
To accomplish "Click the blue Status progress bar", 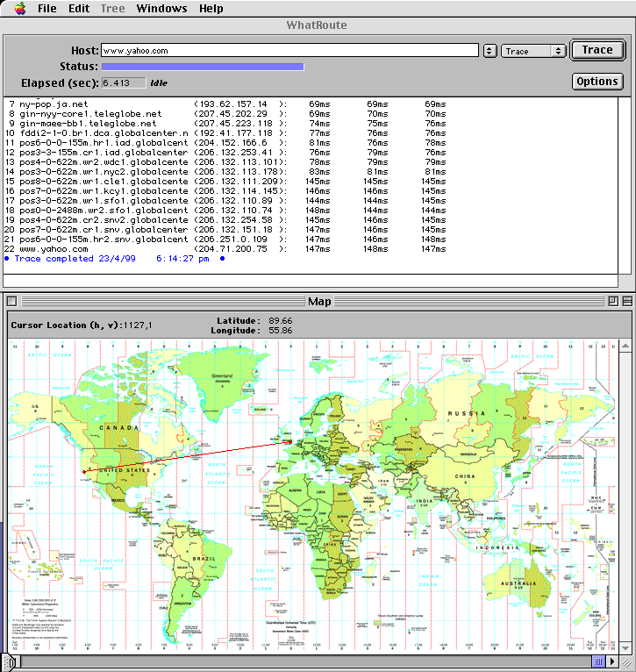I will 203,67.
